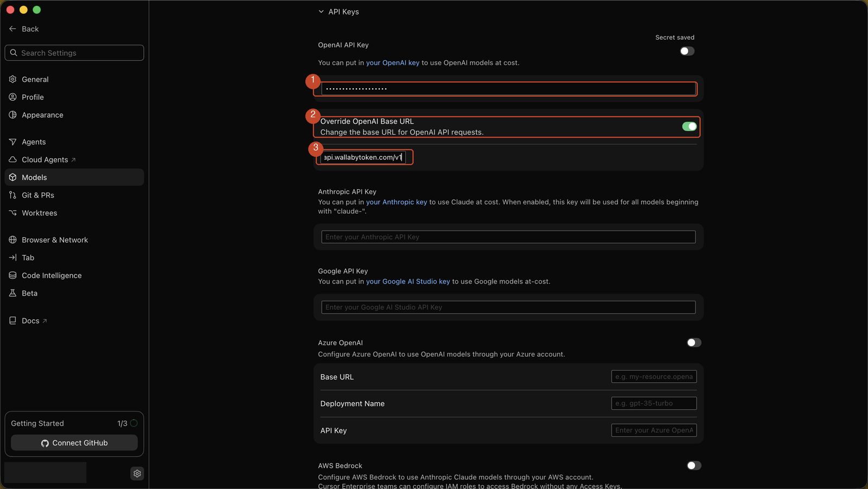
Task: Open Code Intelligence settings
Action: pos(74,275)
